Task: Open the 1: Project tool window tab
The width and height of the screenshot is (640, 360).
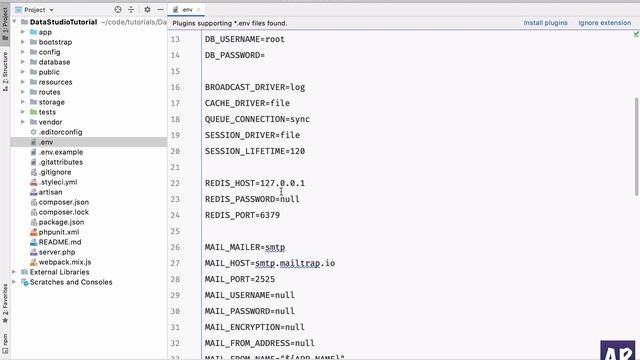Action: click(x=5, y=24)
